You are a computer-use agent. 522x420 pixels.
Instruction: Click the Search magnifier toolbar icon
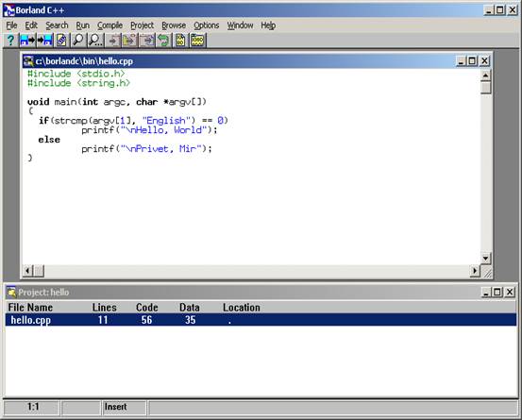coord(78,41)
